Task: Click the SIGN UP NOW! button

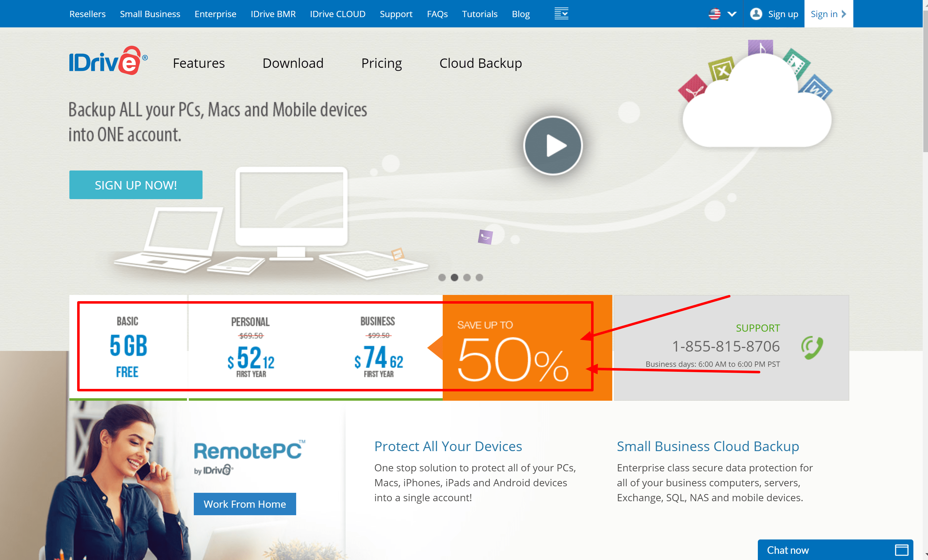Action: pyautogui.click(x=136, y=184)
